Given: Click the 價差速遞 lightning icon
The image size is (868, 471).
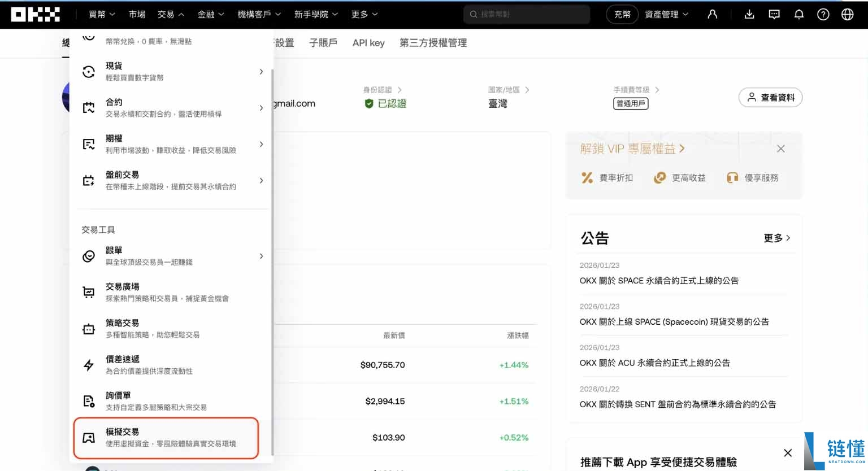Looking at the screenshot, I should pos(89,365).
